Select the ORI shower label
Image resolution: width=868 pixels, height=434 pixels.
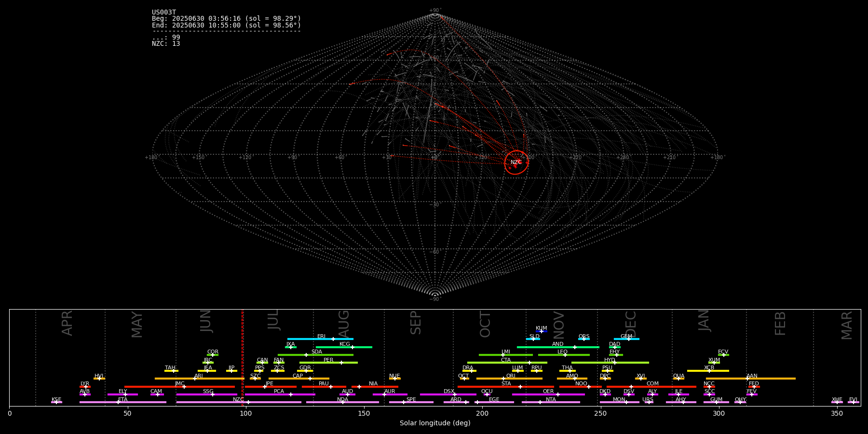coord(511,376)
